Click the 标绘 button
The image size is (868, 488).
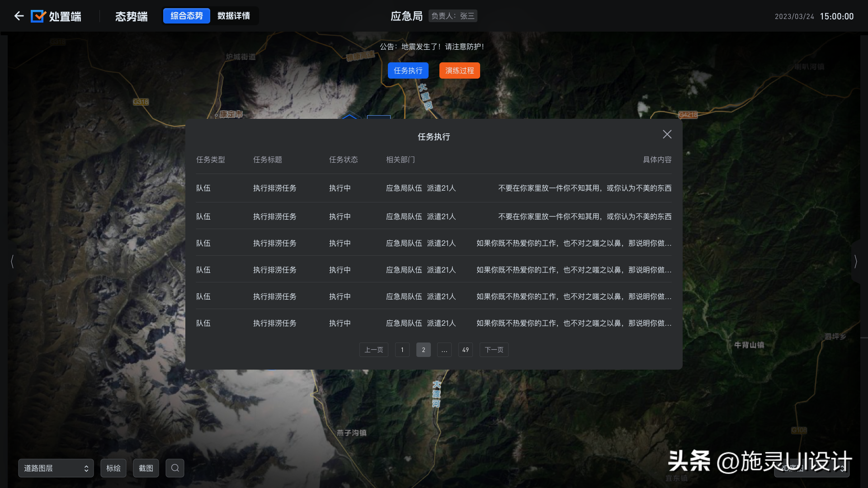pyautogui.click(x=113, y=468)
